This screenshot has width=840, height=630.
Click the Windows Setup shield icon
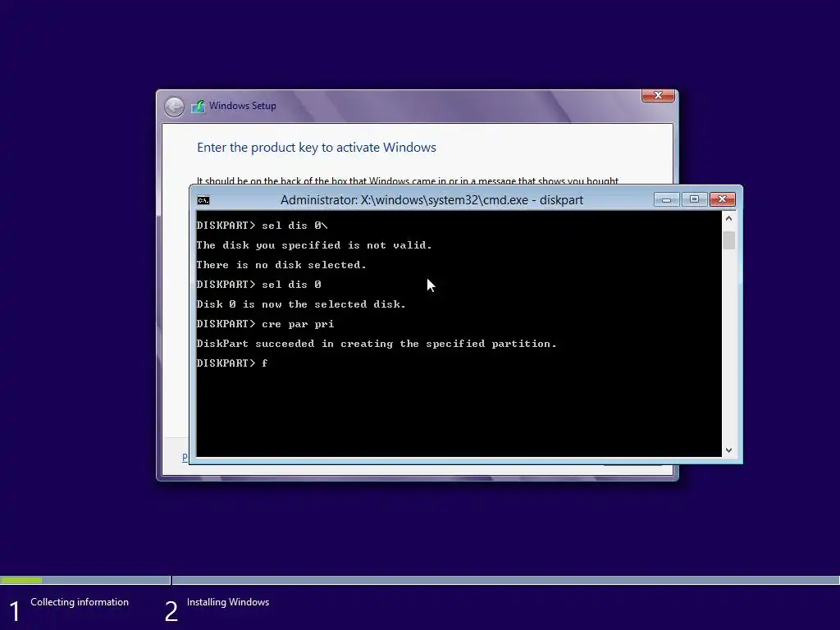click(199, 106)
